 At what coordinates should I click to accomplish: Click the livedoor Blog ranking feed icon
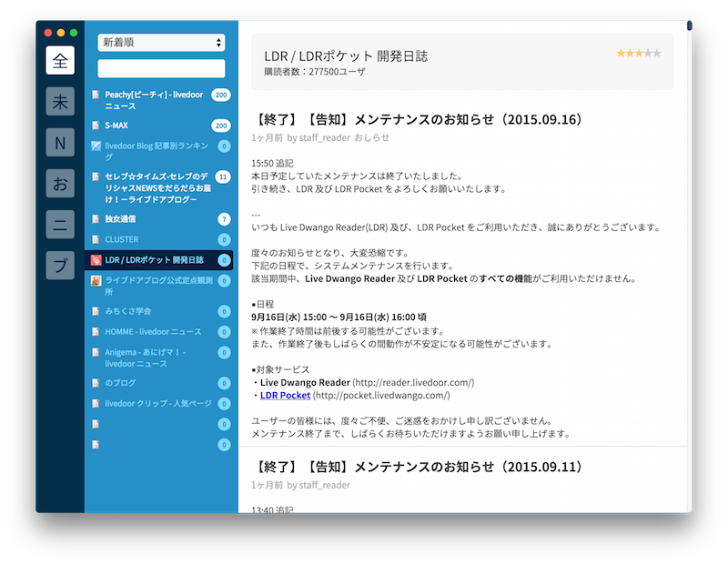[x=96, y=146]
